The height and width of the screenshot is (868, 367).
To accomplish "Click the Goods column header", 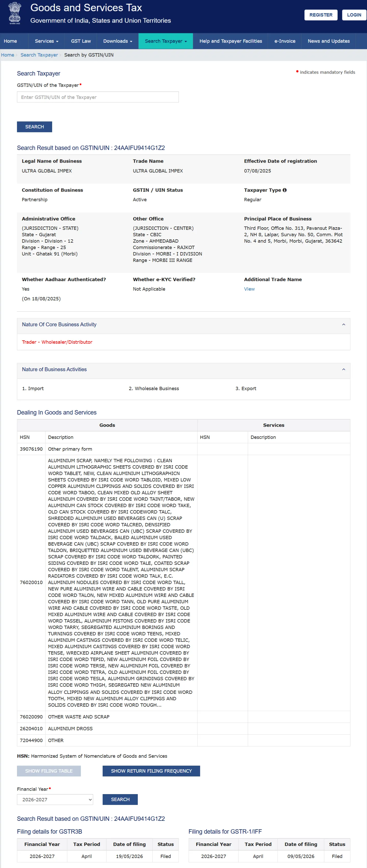I will click(107, 425).
